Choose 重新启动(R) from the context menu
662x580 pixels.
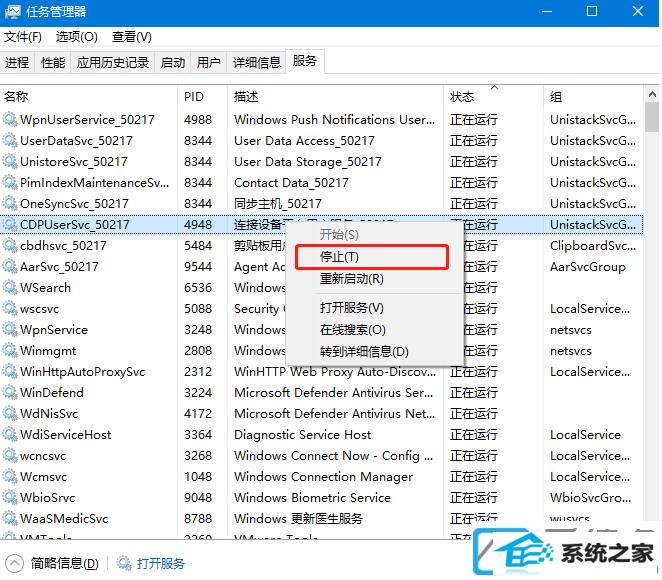click(351, 279)
